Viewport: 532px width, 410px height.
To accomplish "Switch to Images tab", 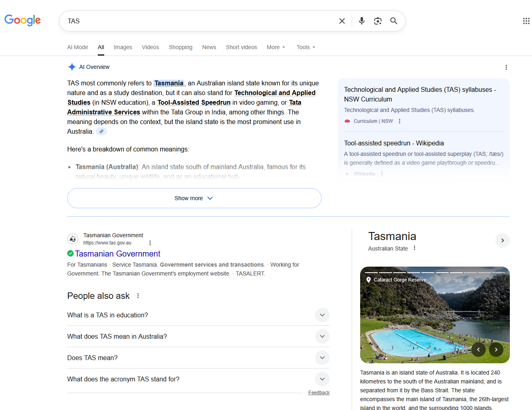I will click(x=123, y=47).
